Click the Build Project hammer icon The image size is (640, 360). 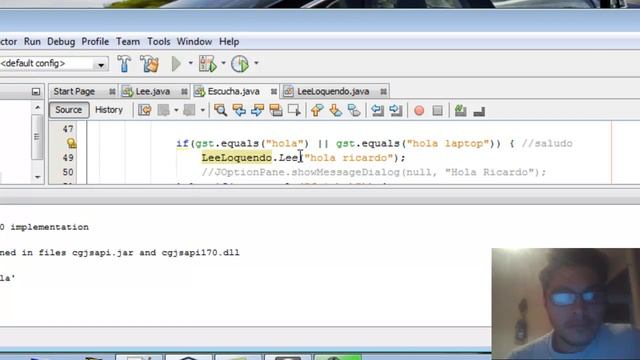124,64
